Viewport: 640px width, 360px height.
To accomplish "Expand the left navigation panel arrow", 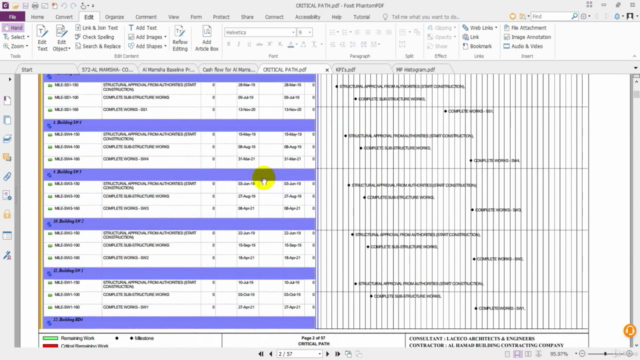I will [10, 79].
